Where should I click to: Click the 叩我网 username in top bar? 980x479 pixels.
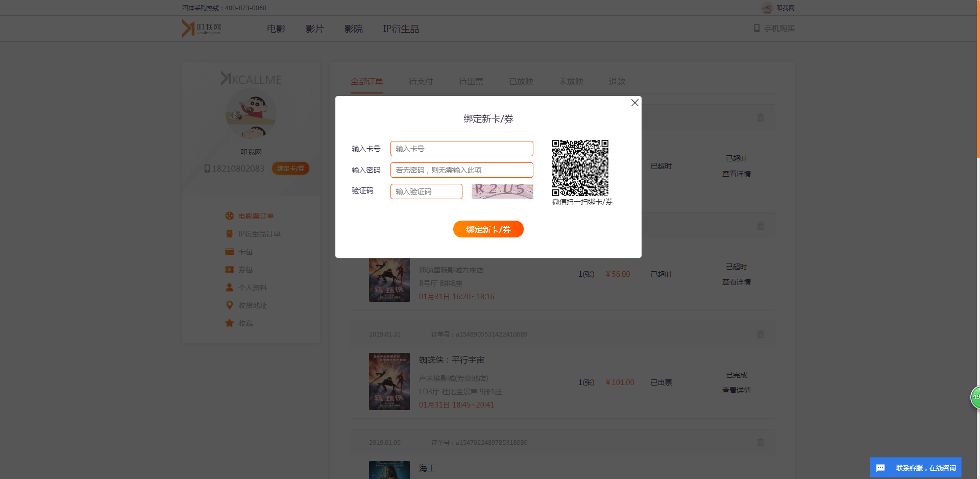pyautogui.click(x=786, y=8)
